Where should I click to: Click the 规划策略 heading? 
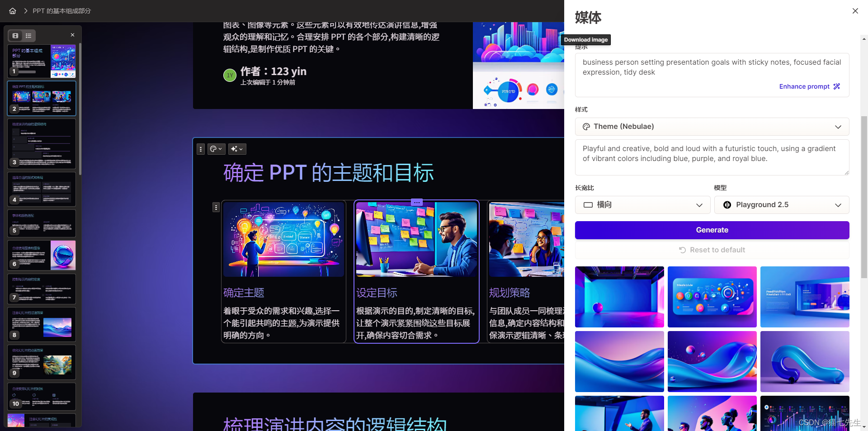click(509, 293)
